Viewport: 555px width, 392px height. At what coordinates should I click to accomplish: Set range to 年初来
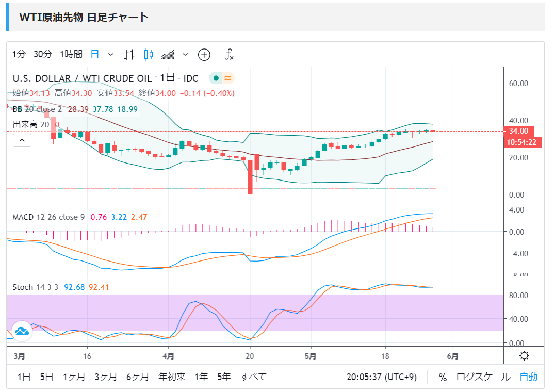pyautogui.click(x=172, y=377)
